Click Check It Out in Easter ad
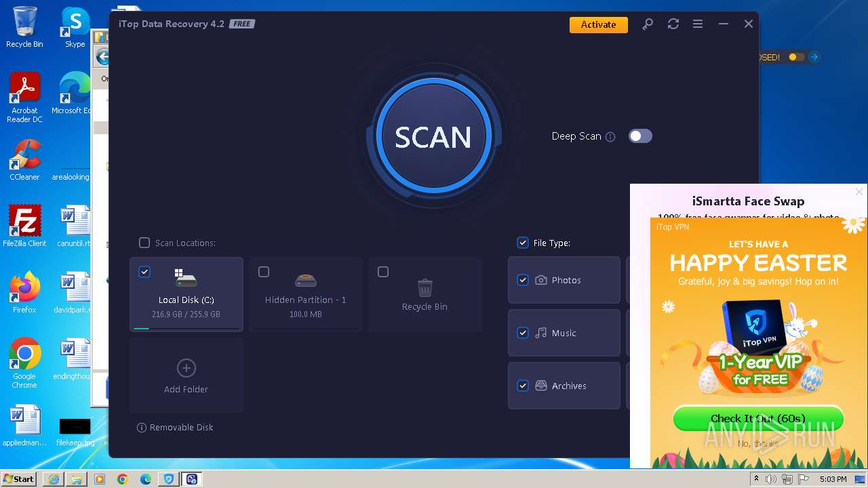The image size is (868, 488). [x=758, y=418]
